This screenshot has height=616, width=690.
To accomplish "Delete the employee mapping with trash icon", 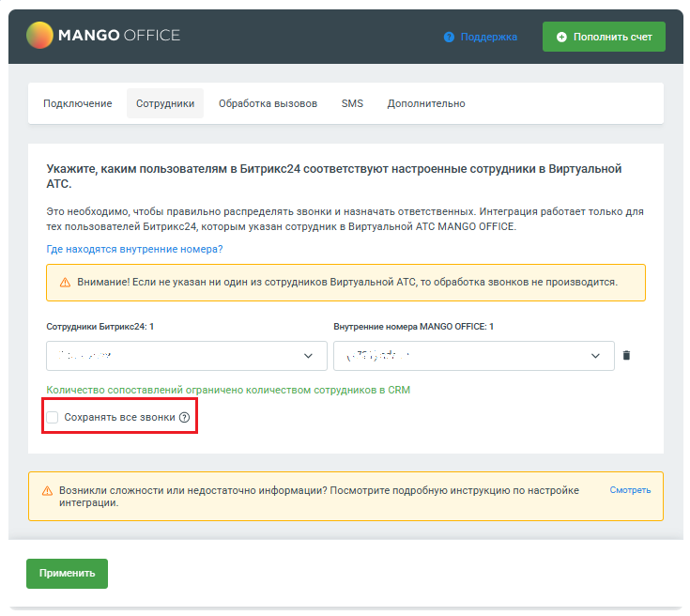I will 627,355.
